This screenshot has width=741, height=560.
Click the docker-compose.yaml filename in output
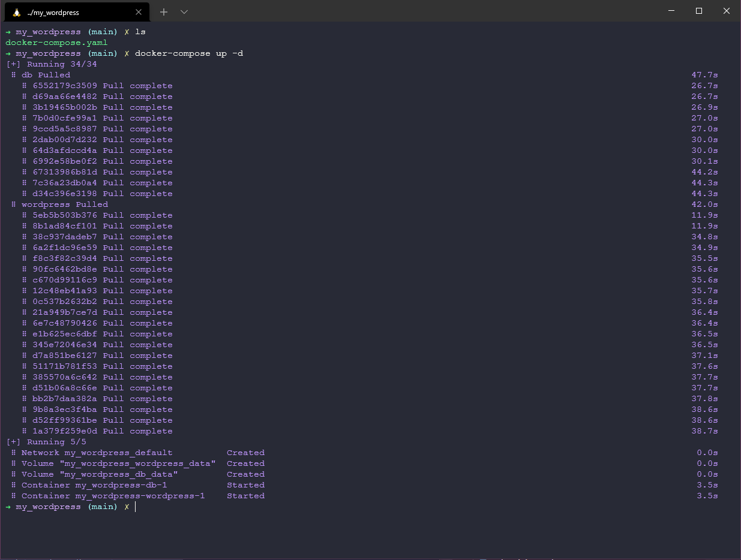56,43
